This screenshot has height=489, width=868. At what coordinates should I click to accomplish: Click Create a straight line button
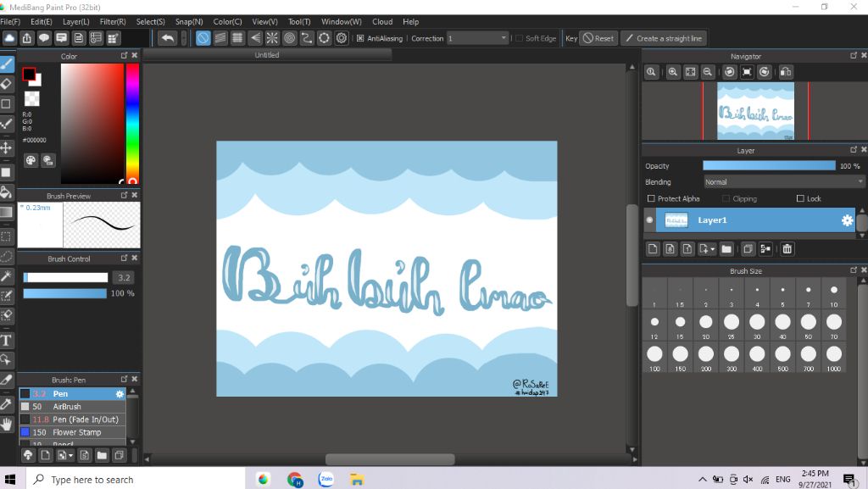(x=663, y=38)
